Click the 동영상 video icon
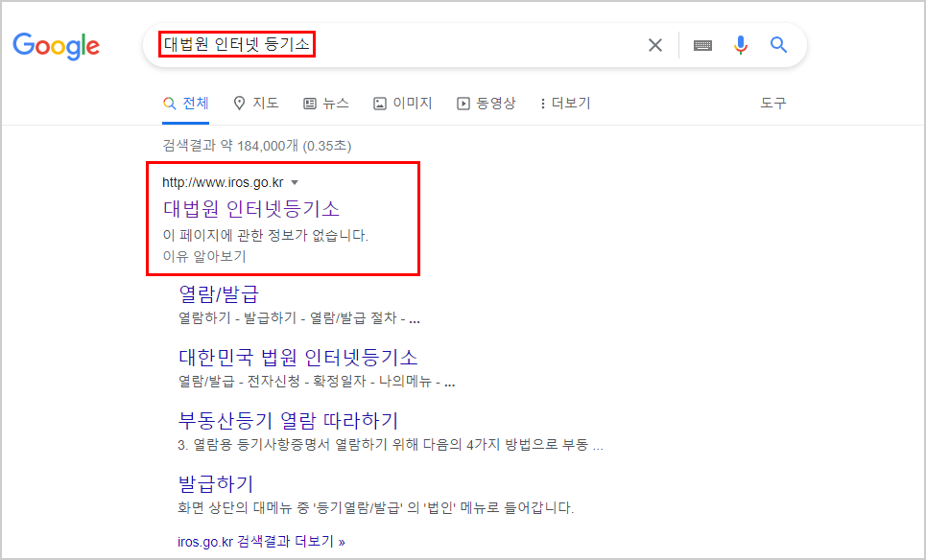 point(462,103)
